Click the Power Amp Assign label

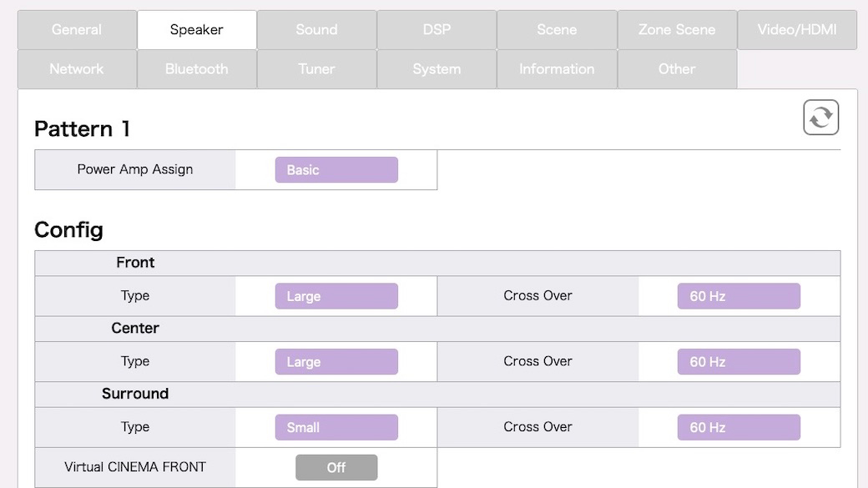135,169
